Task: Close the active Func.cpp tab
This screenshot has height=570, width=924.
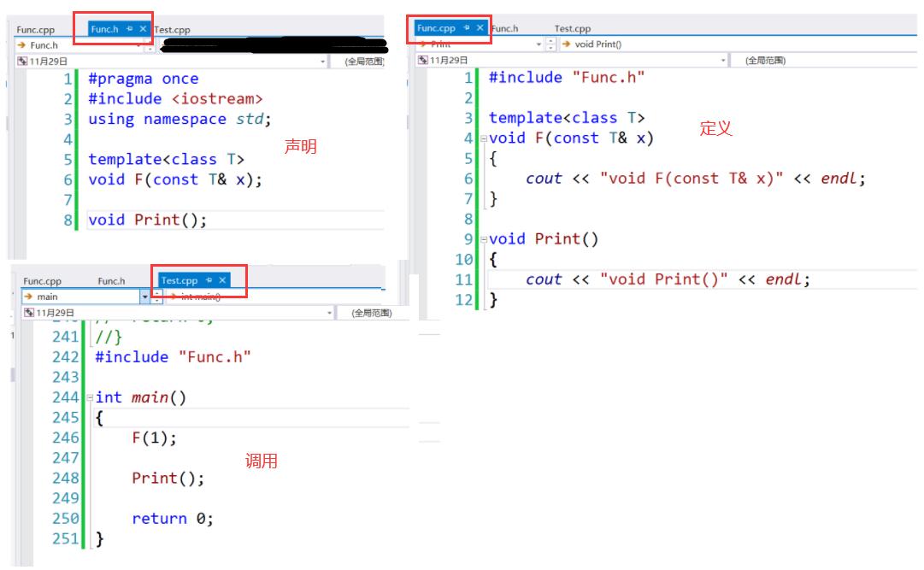Action: click(x=480, y=28)
